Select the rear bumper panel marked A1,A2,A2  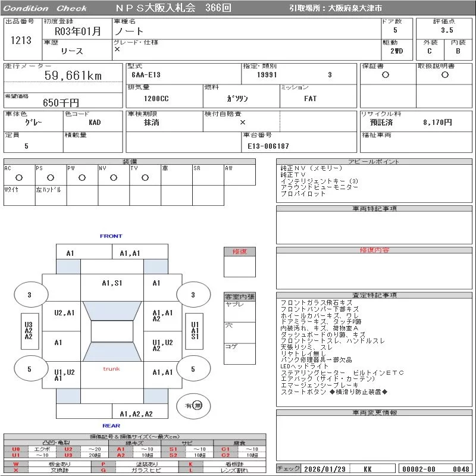(x=136, y=414)
